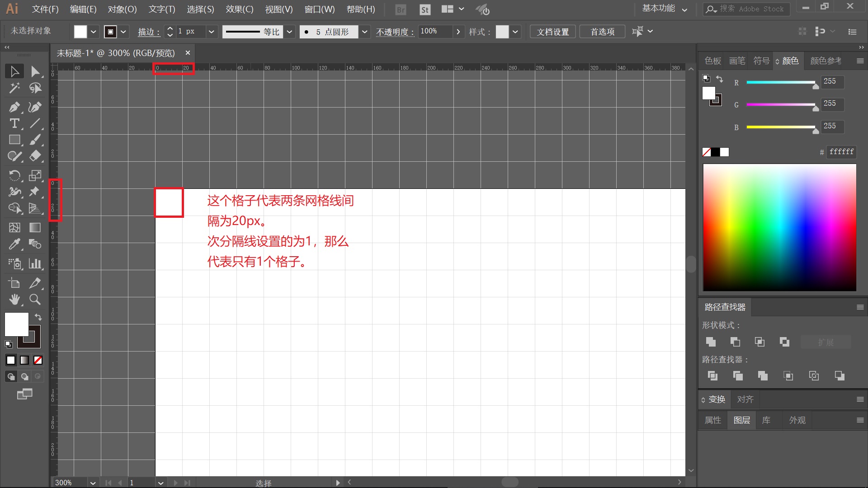Select the Magic Wand tool
This screenshot has width=868, height=488.
[14, 88]
